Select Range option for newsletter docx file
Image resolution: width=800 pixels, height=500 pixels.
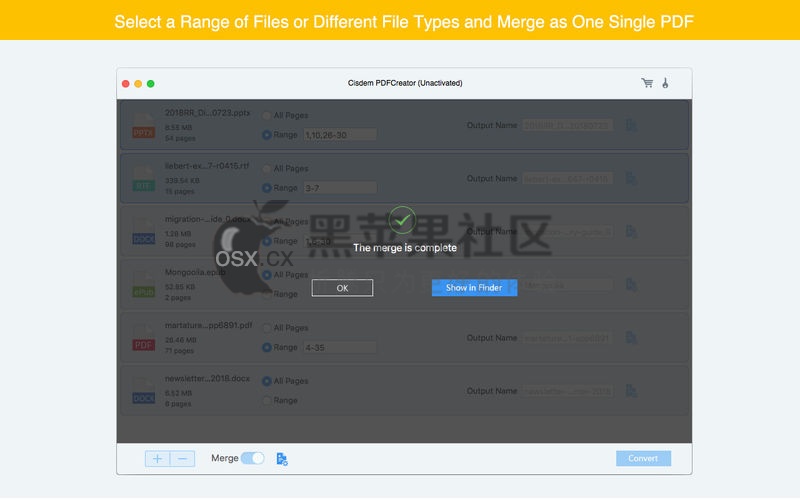[x=266, y=401]
